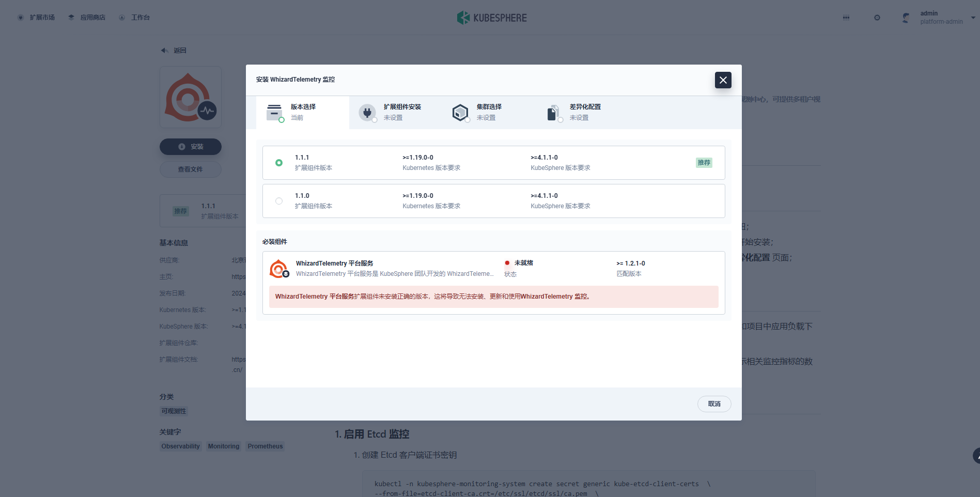The height and width of the screenshot is (497, 980).
Task: Expand the admin account dropdown arrow
Action: tap(973, 18)
